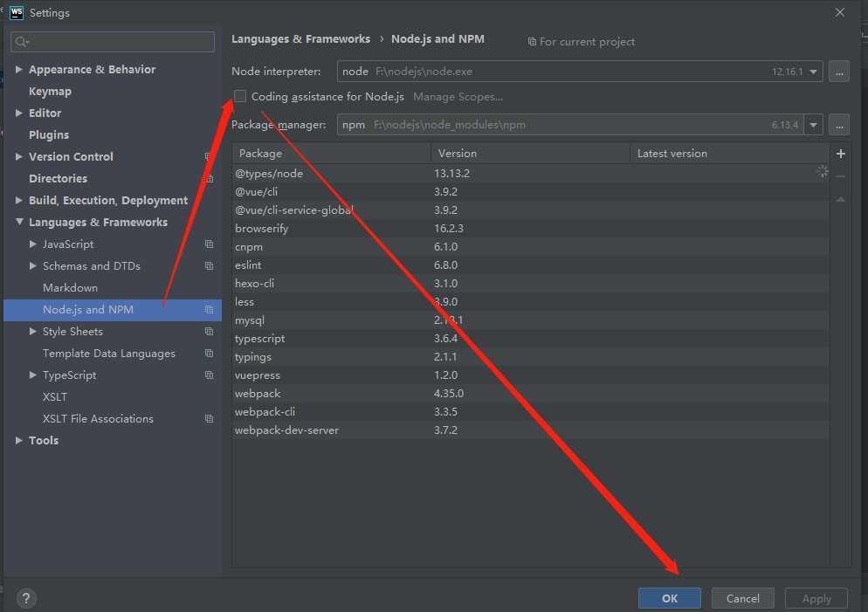Select the webpack-cli package row
This screenshot has width=868, height=612.
pyautogui.click(x=530, y=412)
